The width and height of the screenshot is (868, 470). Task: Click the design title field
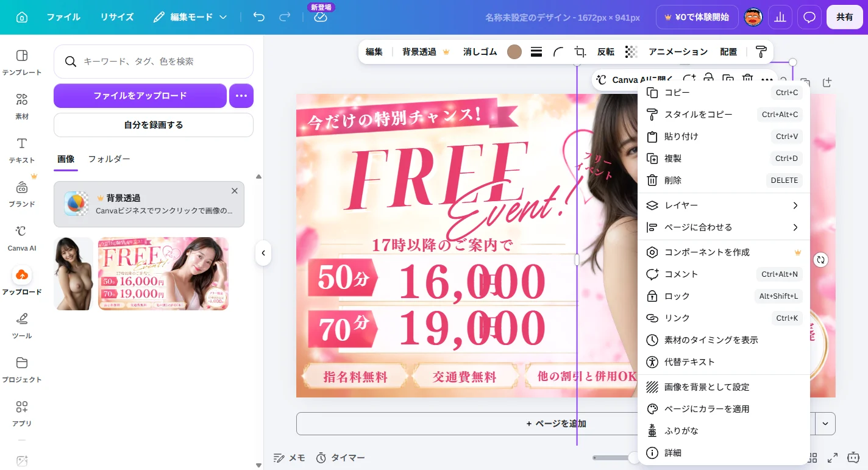click(x=562, y=18)
